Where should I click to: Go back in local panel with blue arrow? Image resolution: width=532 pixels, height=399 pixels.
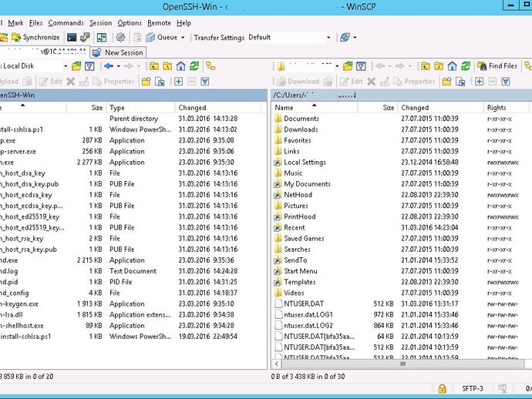(109, 66)
